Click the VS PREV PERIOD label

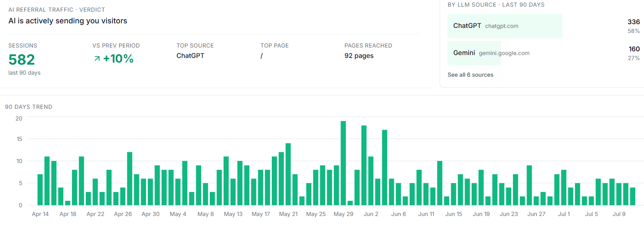pos(116,45)
